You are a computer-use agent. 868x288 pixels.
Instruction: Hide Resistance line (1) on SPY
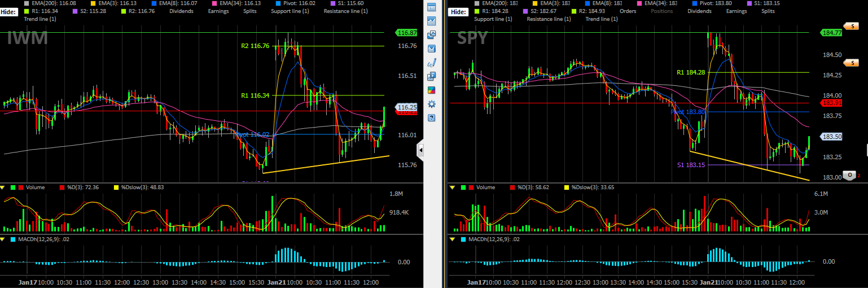point(549,19)
